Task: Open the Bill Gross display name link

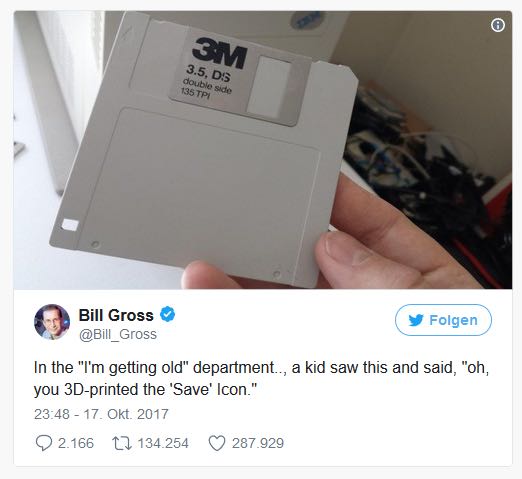Action: 116,315
